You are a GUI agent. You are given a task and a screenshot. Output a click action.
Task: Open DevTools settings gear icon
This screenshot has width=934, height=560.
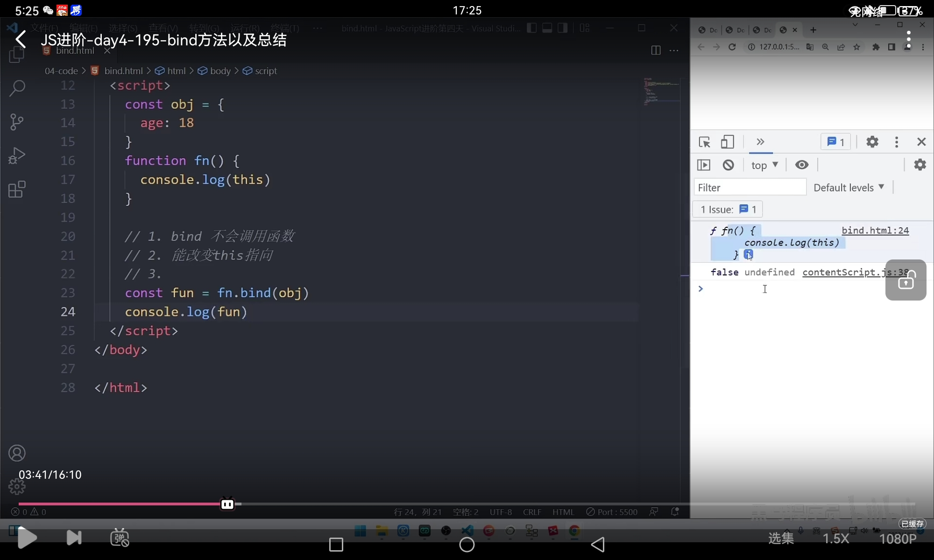(x=872, y=142)
